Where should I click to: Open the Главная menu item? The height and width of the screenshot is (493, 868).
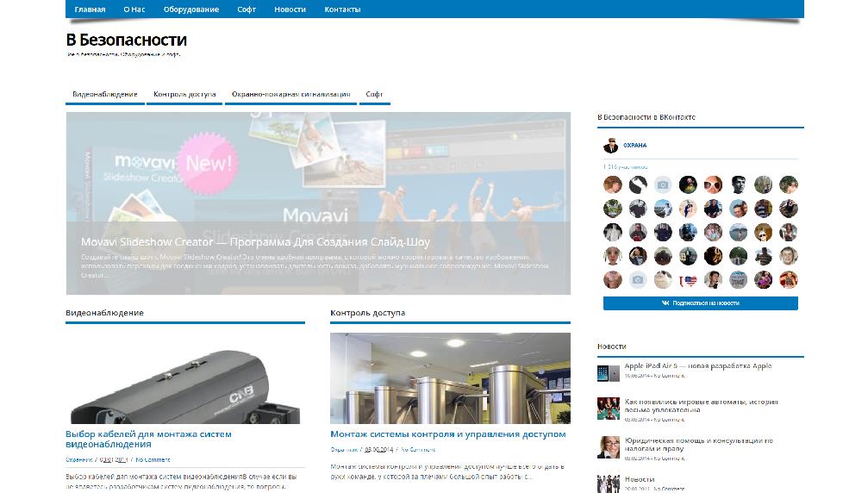tap(90, 9)
